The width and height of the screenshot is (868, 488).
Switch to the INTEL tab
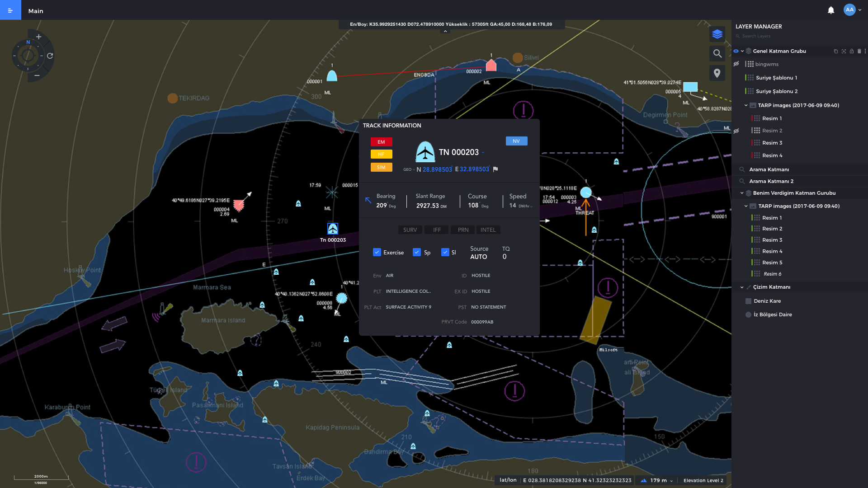pos(488,230)
